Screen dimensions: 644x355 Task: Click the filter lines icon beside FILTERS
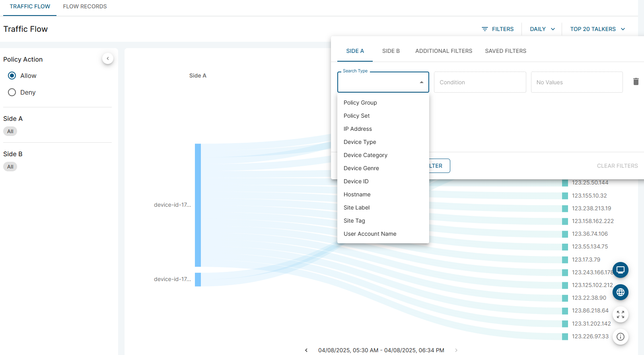484,29
